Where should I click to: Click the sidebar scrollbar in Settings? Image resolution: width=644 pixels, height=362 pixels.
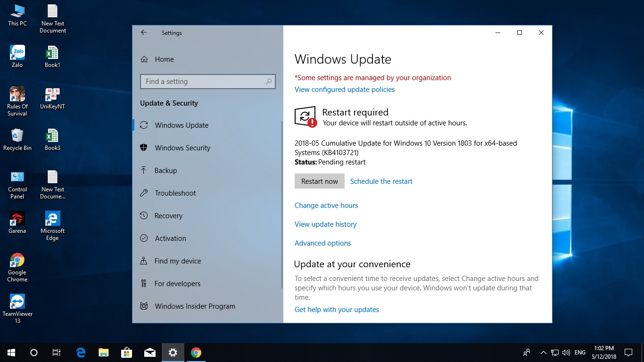[x=282, y=205]
